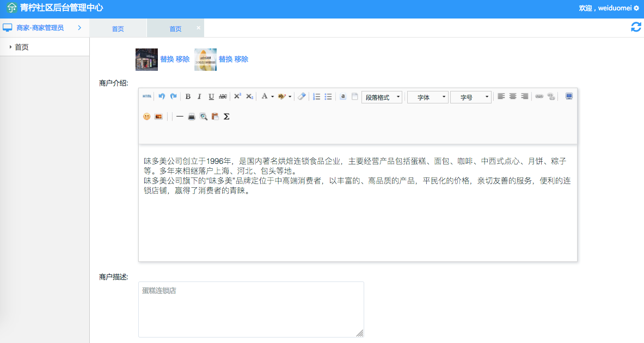644x343 pixels.
Task: Close the second 首页 tab
Action: (198, 28)
